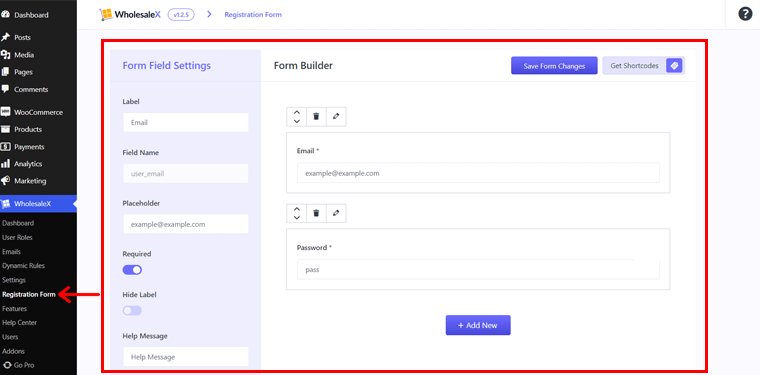Click the shortcode tag icon

[674, 66]
